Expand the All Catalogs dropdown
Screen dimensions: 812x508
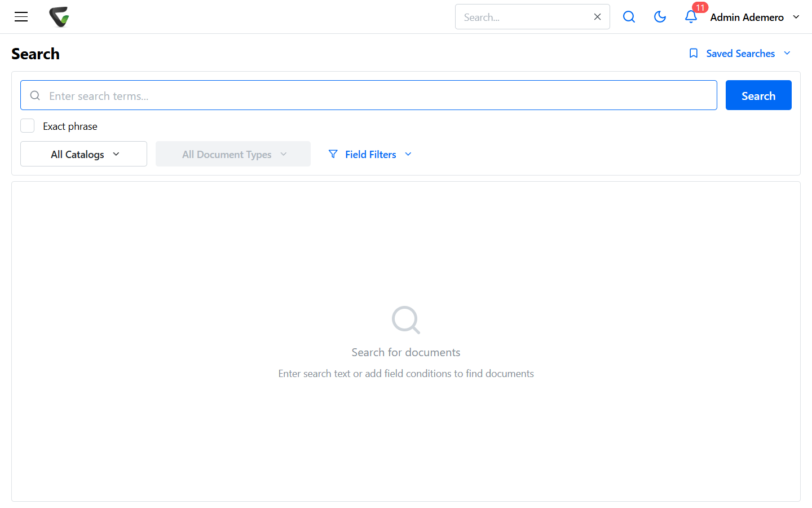click(83, 154)
